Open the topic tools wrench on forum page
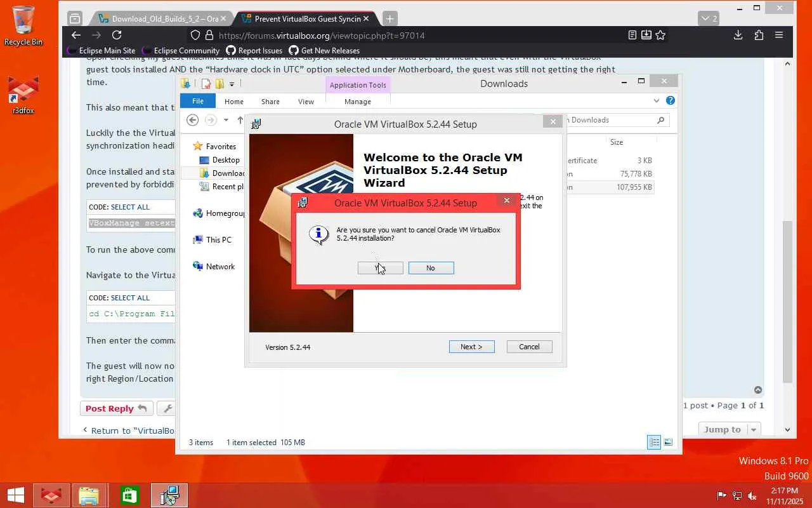Screen dimensions: 812x508 tap(167, 408)
